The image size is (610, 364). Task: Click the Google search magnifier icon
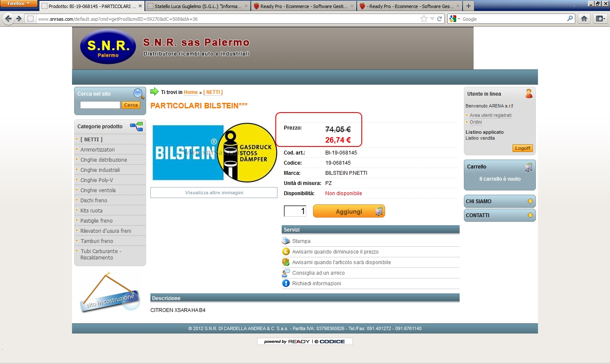(570, 19)
